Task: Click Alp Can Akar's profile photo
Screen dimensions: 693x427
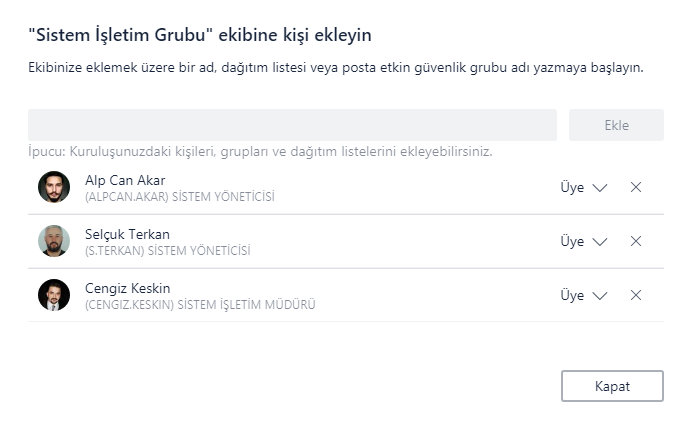Action: tap(54, 187)
